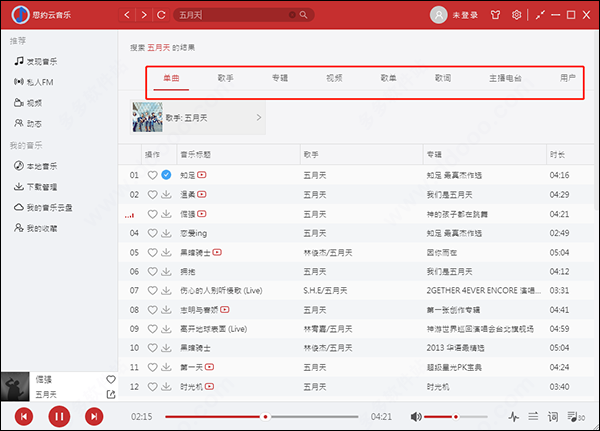Go back with the left arrow
The image size is (600, 431).
(x=127, y=15)
